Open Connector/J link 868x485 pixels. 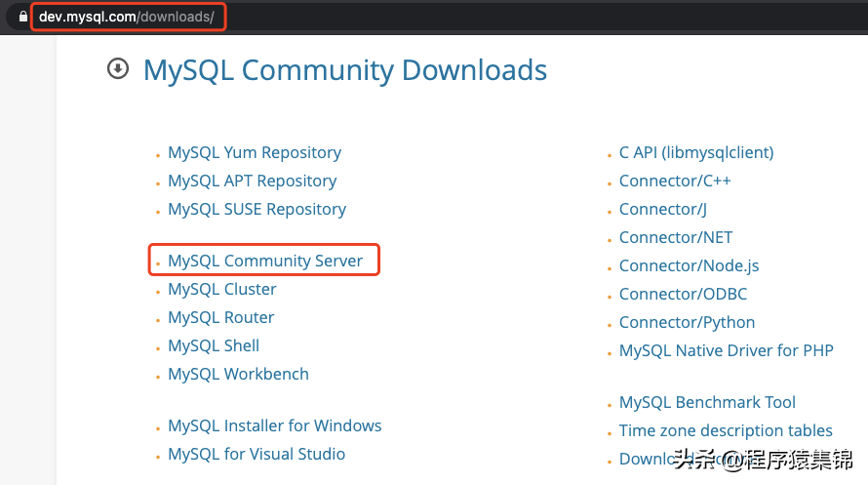click(x=662, y=209)
